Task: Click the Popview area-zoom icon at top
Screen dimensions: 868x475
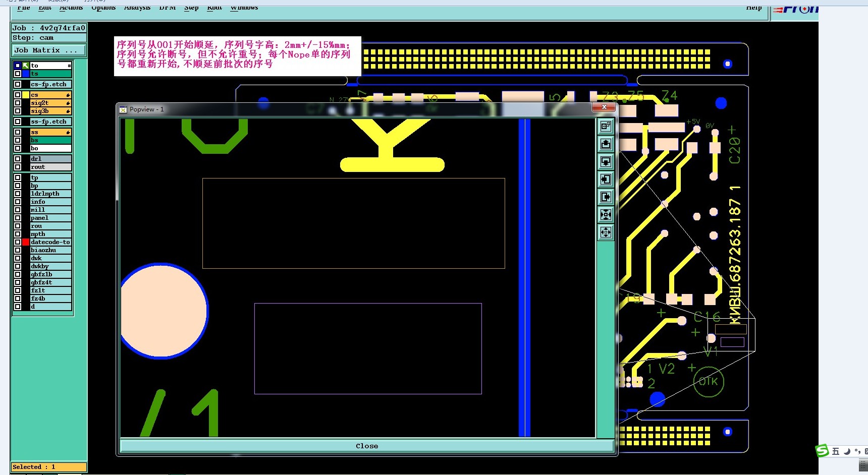Action: 606,126
